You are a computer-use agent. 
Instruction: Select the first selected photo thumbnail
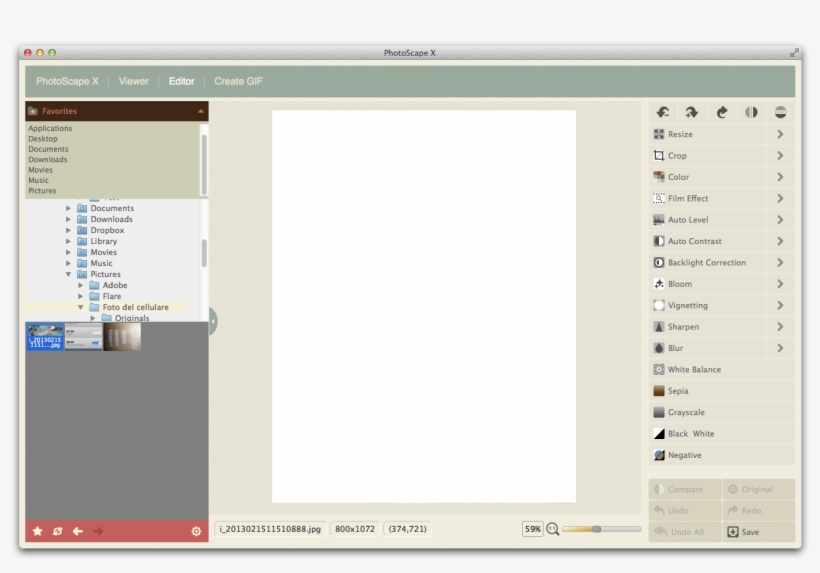click(45, 337)
